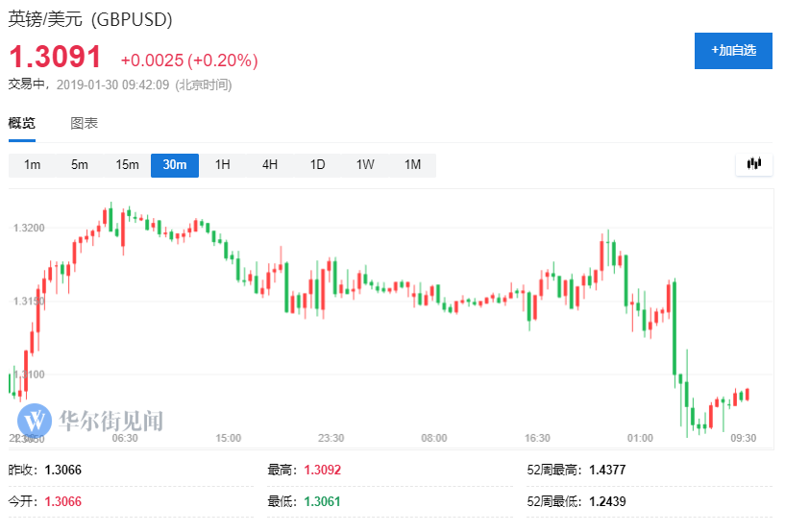Click the 最高 value 1.3092
785x532 pixels.
(x=322, y=470)
